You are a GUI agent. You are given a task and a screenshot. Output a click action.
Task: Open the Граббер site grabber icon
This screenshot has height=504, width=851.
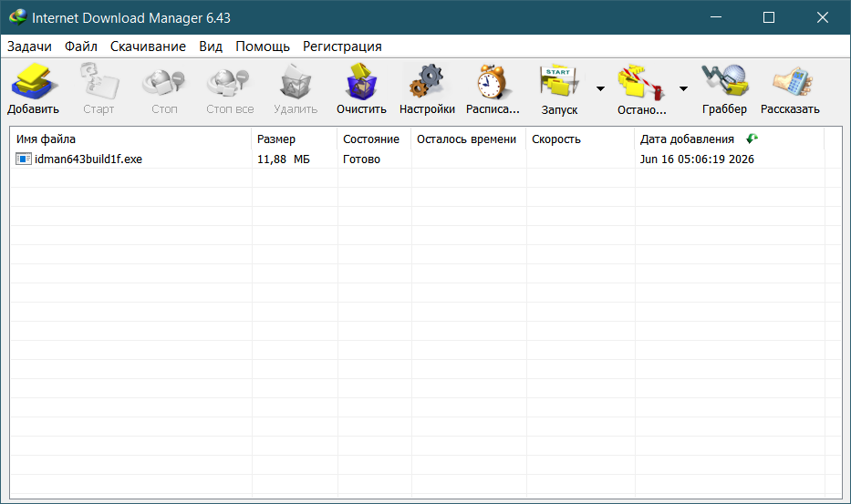click(724, 82)
